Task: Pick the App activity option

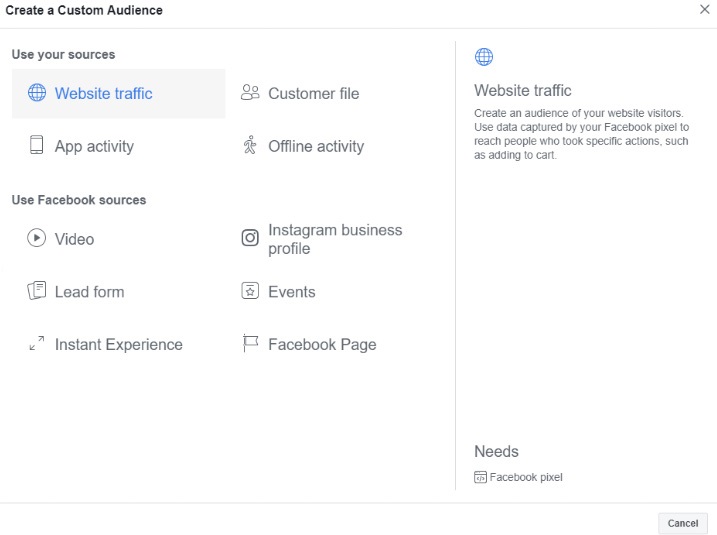Action: point(94,146)
